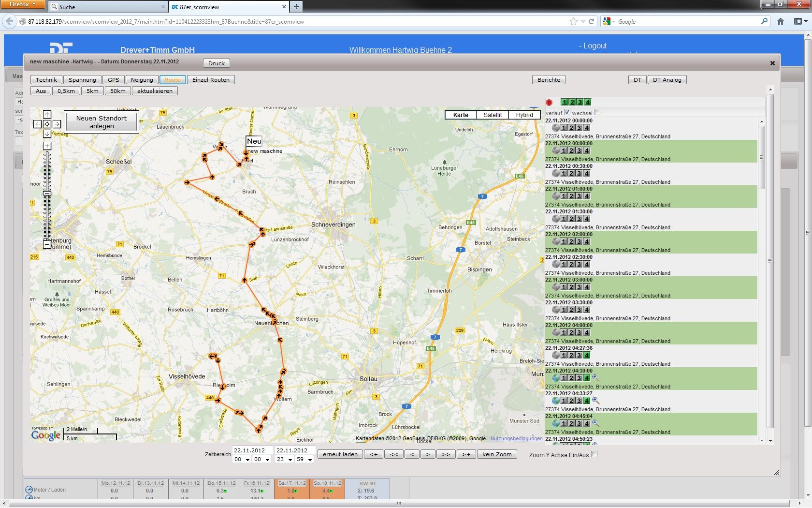Screen dimensions: 812x508
Task: Toggle Zoom Y Achse Ein/Aus checkbox
Action: click(x=594, y=454)
